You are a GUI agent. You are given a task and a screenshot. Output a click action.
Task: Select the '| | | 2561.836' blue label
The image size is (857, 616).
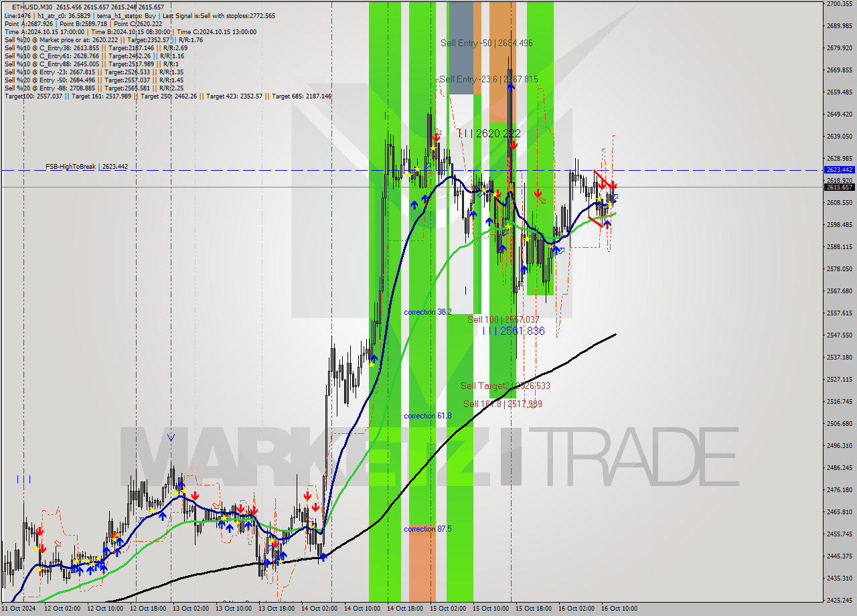point(514,331)
